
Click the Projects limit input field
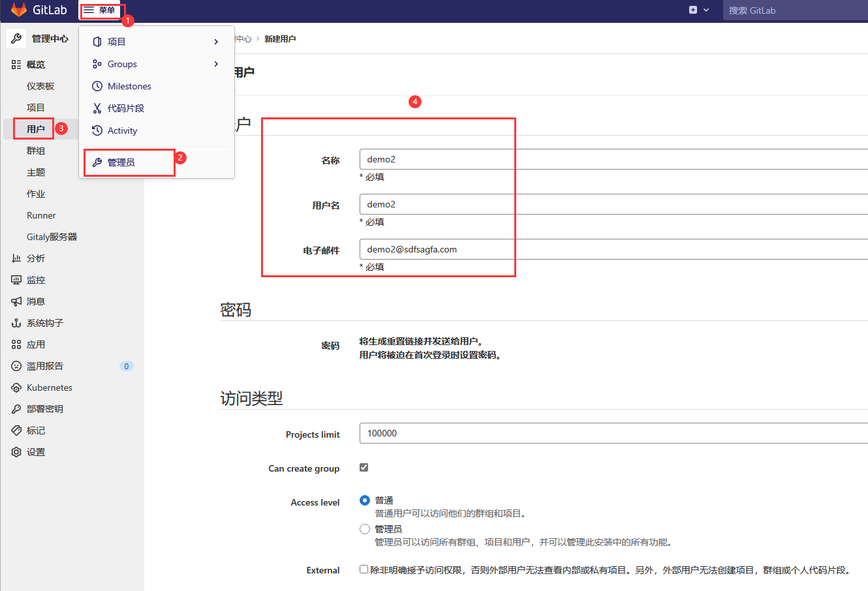click(457, 433)
